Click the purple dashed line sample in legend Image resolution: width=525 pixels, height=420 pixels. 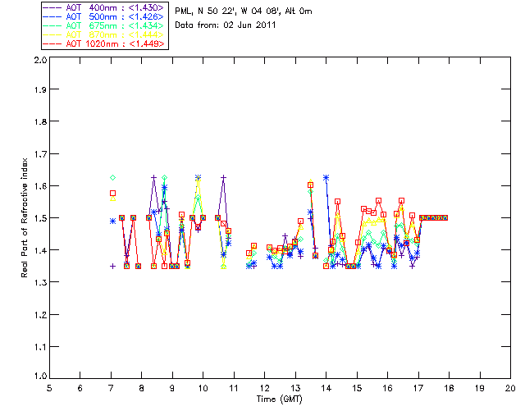pyautogui.click(x=52, y=7)
